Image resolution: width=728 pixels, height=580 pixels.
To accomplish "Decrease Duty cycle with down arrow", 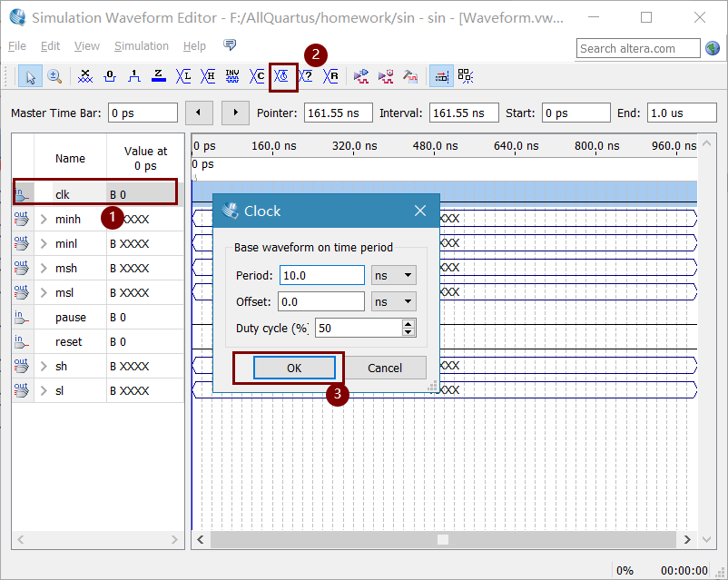I will pos(408,332).
